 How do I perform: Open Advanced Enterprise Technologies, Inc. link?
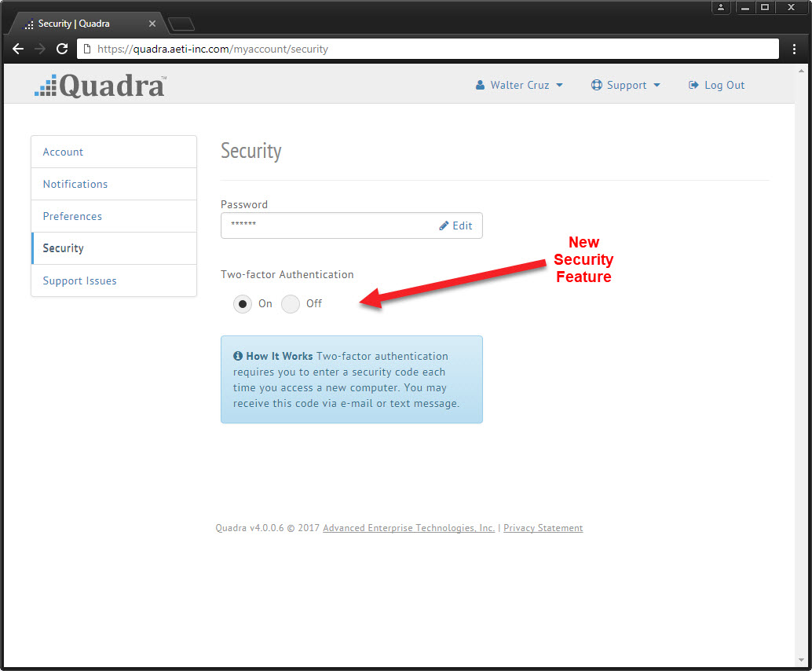pos(408,527)
